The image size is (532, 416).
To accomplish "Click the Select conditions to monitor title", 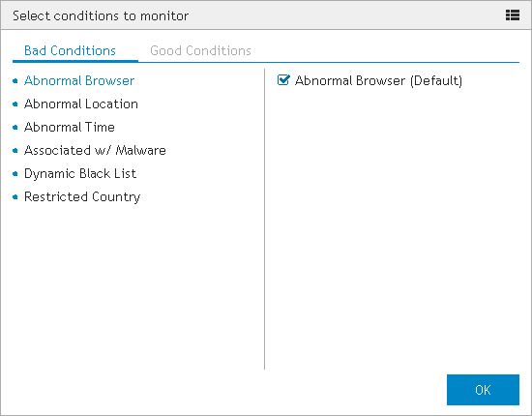I will pos(101,15).
